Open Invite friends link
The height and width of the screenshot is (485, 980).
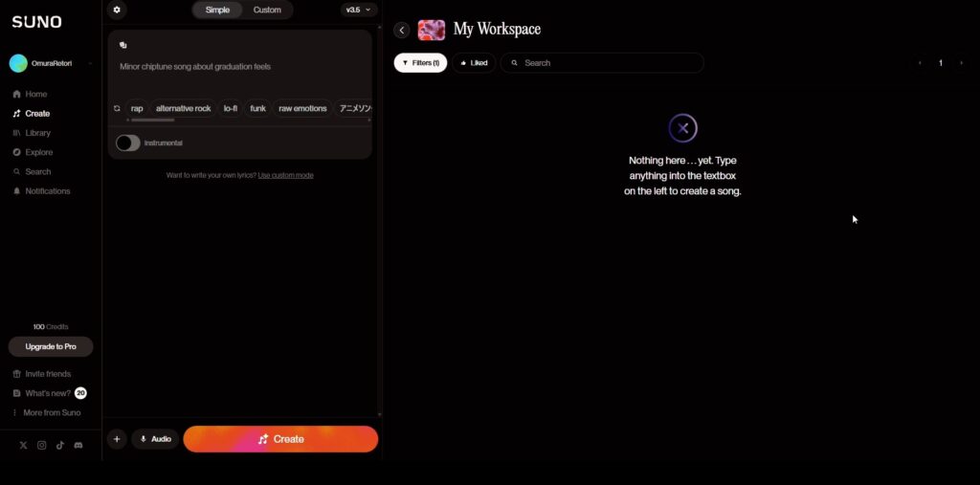(x=42, y=374)
